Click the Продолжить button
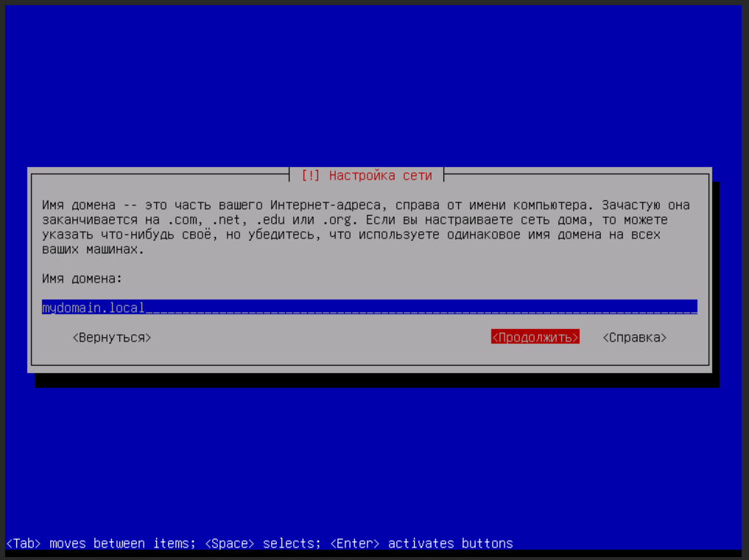749x560 pixels. click(x=535, y=337)
